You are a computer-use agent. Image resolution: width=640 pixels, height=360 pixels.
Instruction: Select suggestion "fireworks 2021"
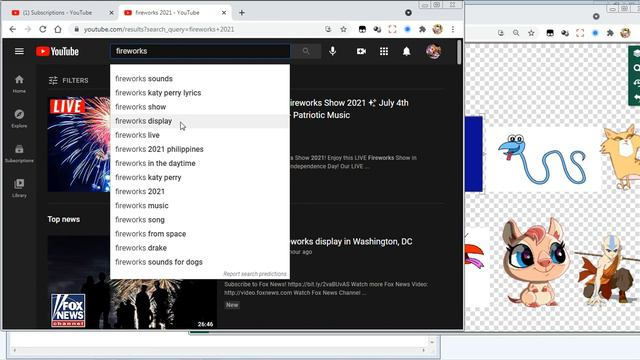tap(200, 191)
